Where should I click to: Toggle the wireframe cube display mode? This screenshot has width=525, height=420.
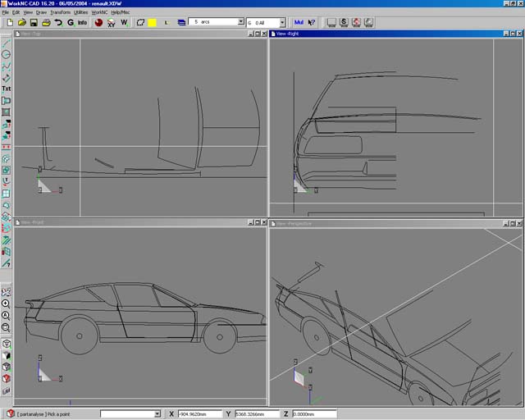click(7, 344)
